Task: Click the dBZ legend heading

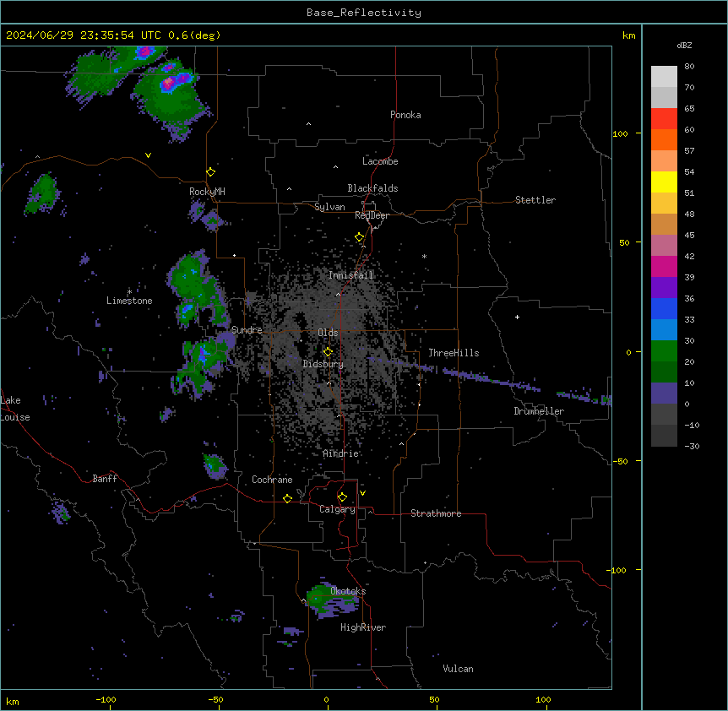Action: tap(684, 45)
